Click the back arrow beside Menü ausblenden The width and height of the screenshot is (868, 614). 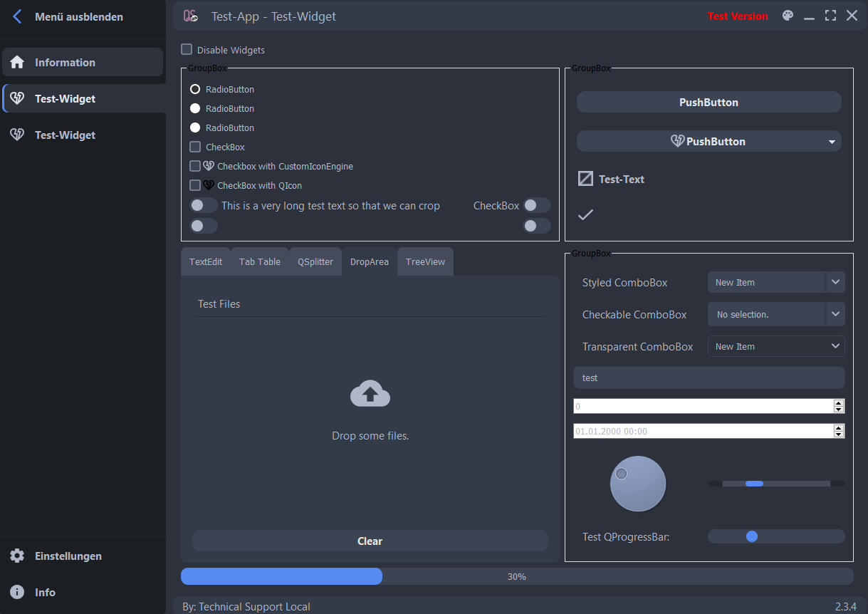click(x=18, y=16)
